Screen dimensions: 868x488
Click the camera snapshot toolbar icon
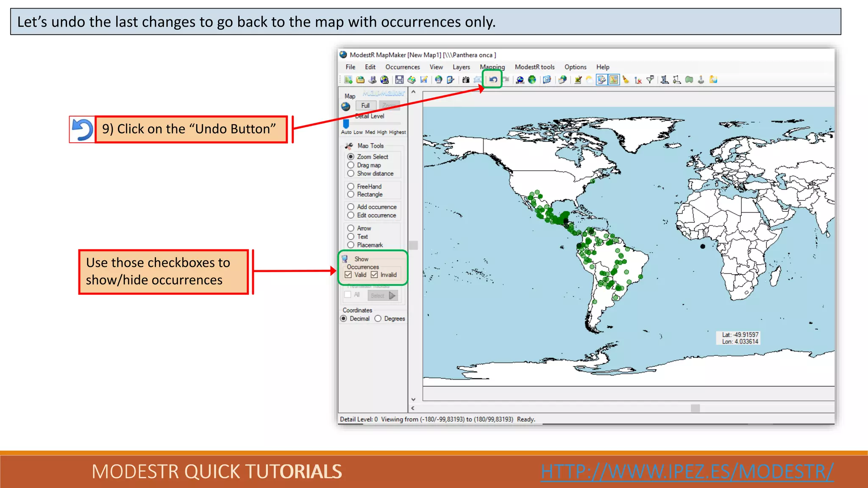(466, 80)
